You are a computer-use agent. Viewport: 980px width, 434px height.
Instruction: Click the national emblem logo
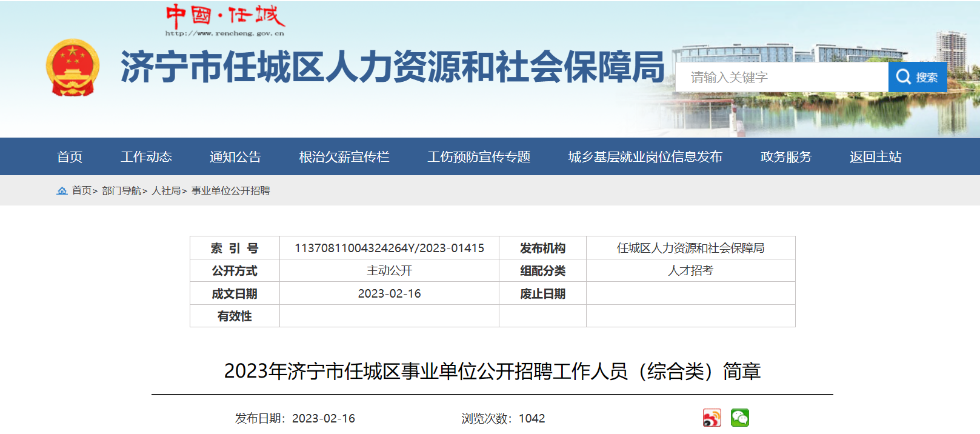(73, 68)
